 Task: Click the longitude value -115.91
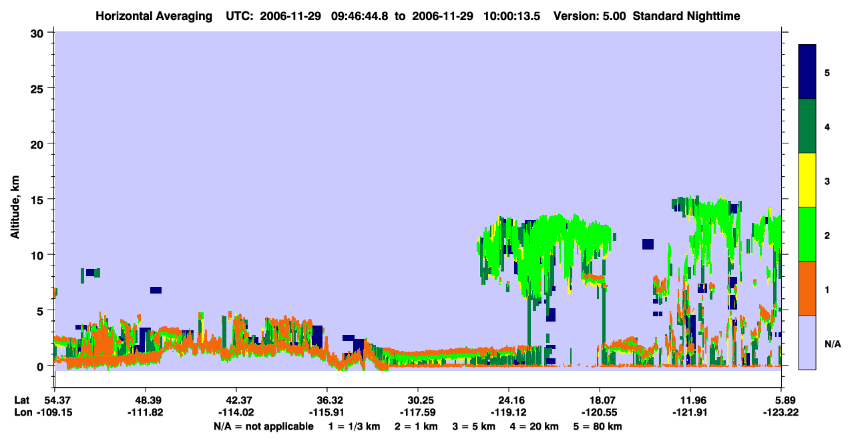327,413
